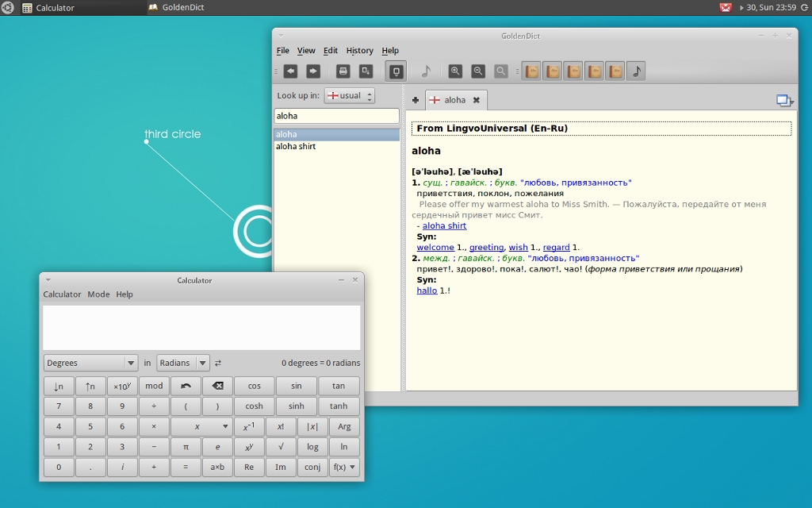Click the x! factorial button
Viewport: 812px width, 508px height.
(x=281, y=426)
